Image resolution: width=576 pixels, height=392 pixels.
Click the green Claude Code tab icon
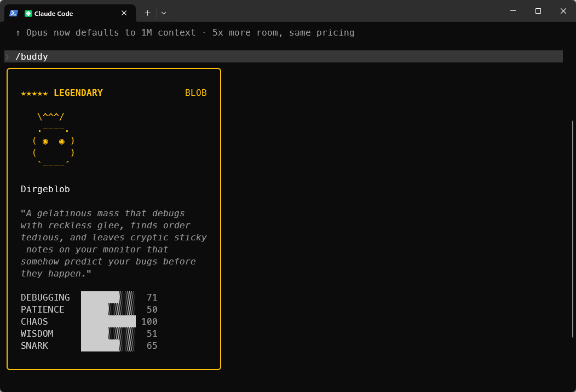point(28,14)
